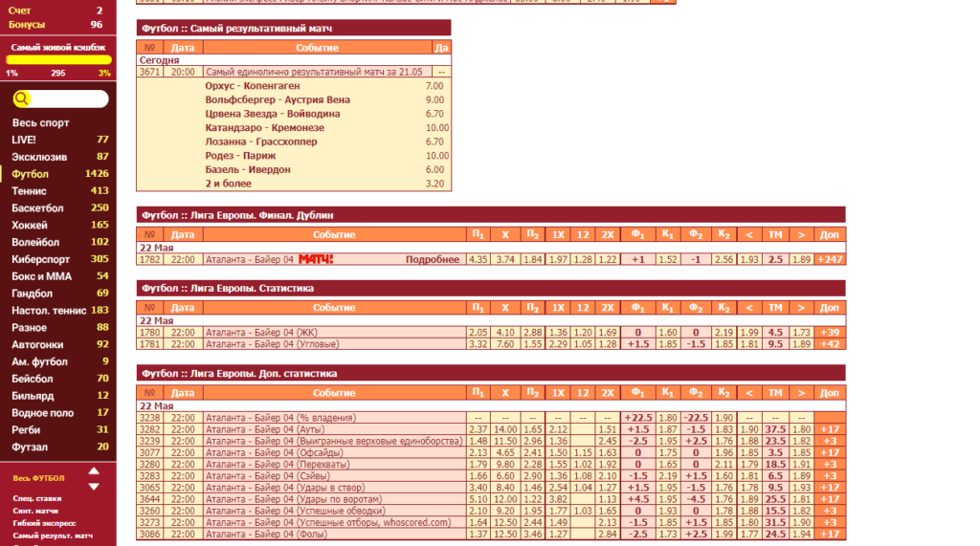Open Самый результ. матч link
This screenshot has width=980, height=546.
53,535
